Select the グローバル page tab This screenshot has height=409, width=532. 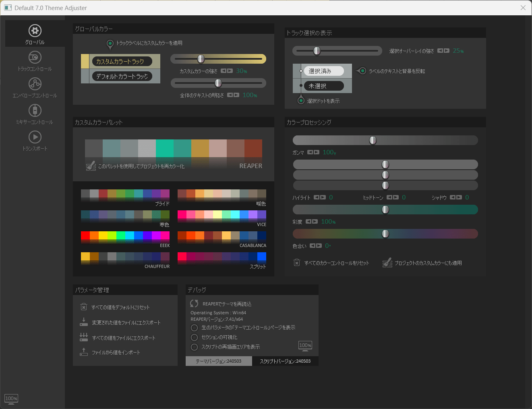(35, 35)
